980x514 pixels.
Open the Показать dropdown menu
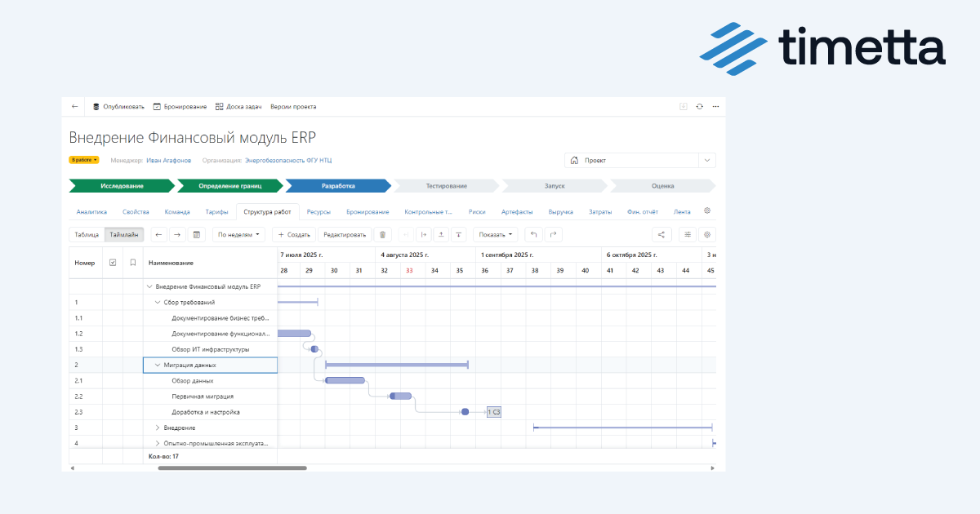496,235
